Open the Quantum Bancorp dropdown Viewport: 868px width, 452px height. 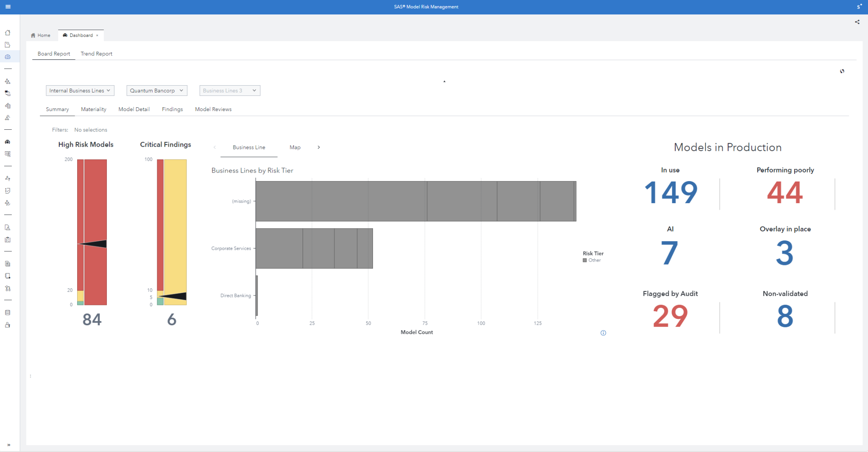pyautogui.click(x=156, y=90)
